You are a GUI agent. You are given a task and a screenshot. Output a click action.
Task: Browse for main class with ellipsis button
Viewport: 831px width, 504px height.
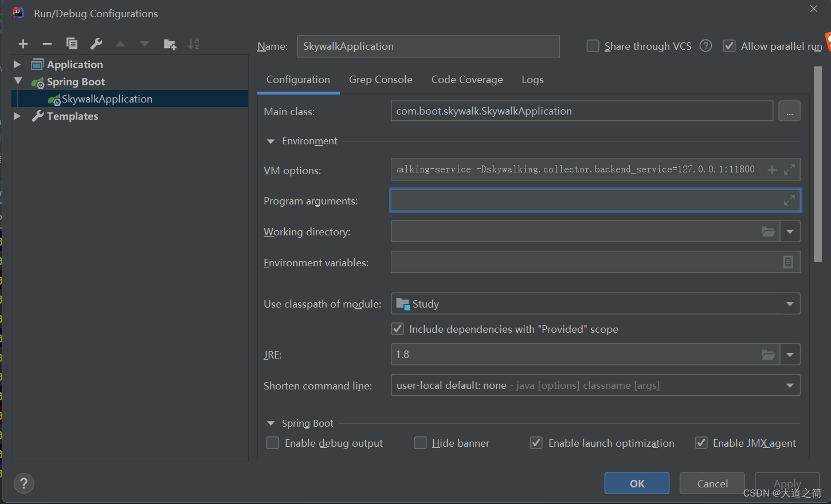(789, 111)
